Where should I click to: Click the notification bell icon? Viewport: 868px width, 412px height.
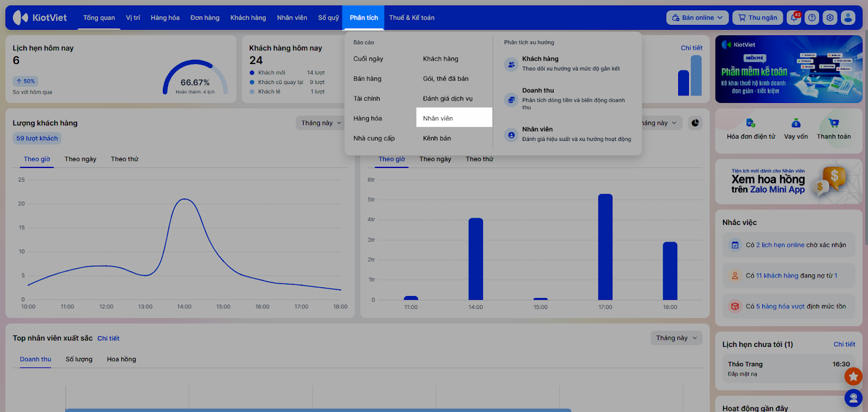[x=794, y=18]
